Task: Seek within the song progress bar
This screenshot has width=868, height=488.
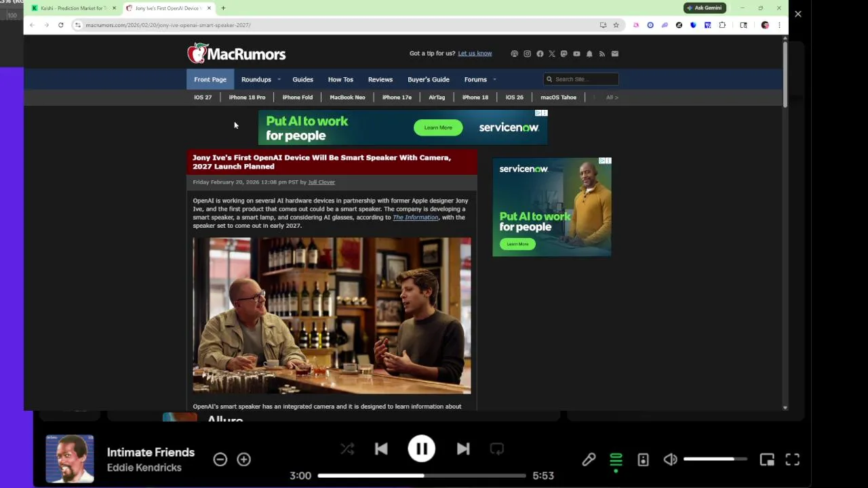Action: coord(421,476)
